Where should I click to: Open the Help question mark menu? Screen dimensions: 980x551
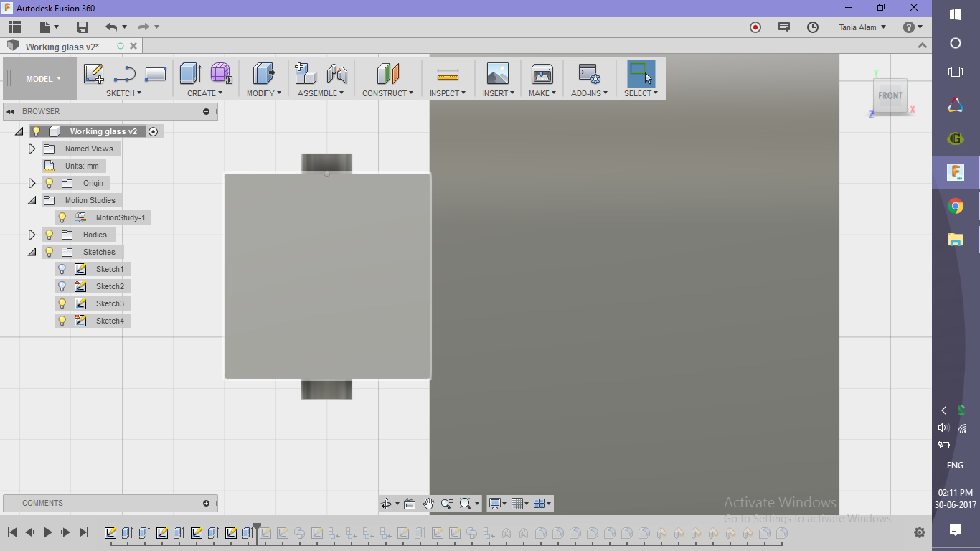click(913, 27)
